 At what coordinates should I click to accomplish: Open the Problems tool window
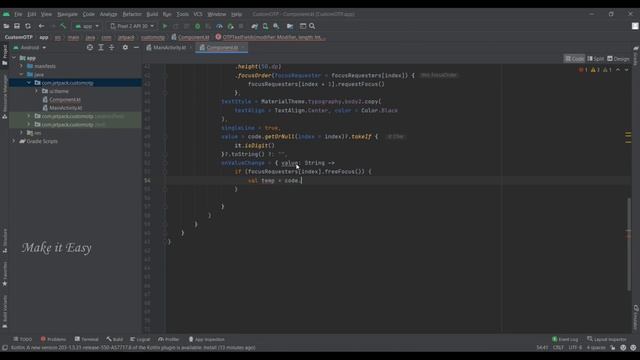click(x=53, y=339)
